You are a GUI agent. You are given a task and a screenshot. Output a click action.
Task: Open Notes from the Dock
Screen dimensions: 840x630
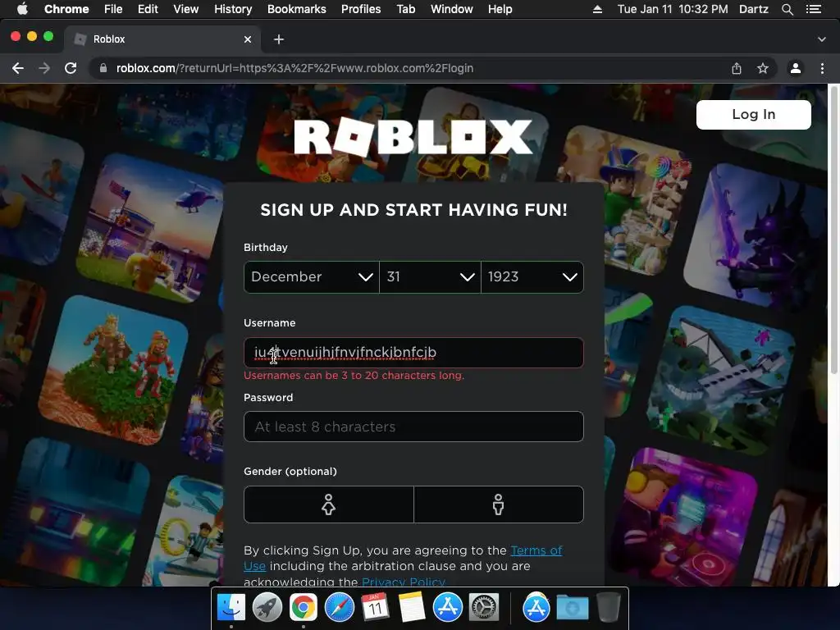coord(412,608)
